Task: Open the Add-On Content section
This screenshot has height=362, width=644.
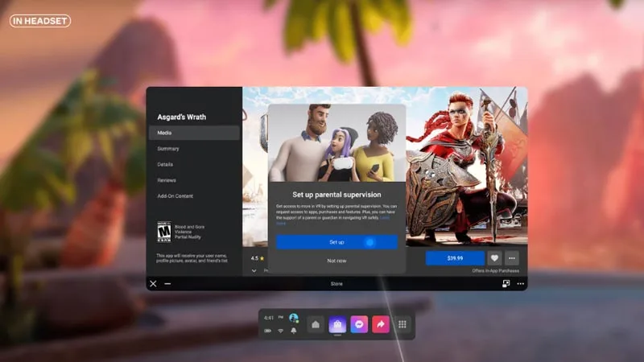Action: (x=175, y=196)
